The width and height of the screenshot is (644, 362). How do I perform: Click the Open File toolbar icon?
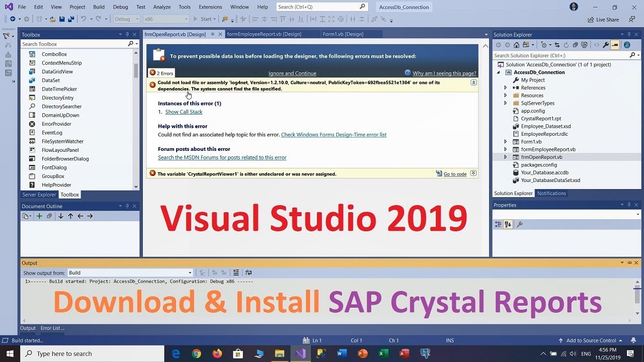[x=53, y=19]
